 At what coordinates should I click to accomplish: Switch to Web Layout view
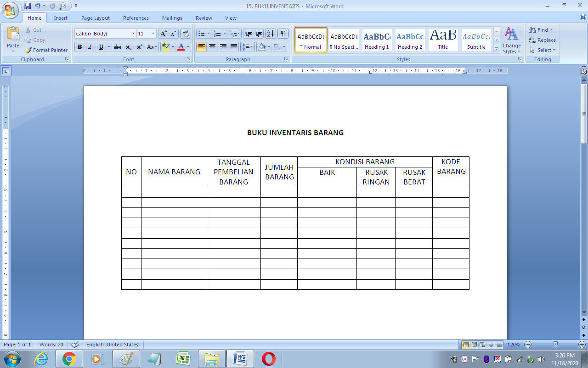tap(482, 345)
